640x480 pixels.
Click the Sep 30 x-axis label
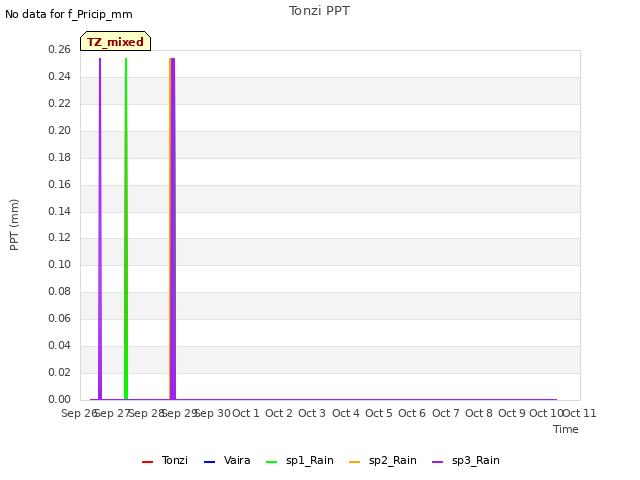click(x=213, y=413)
